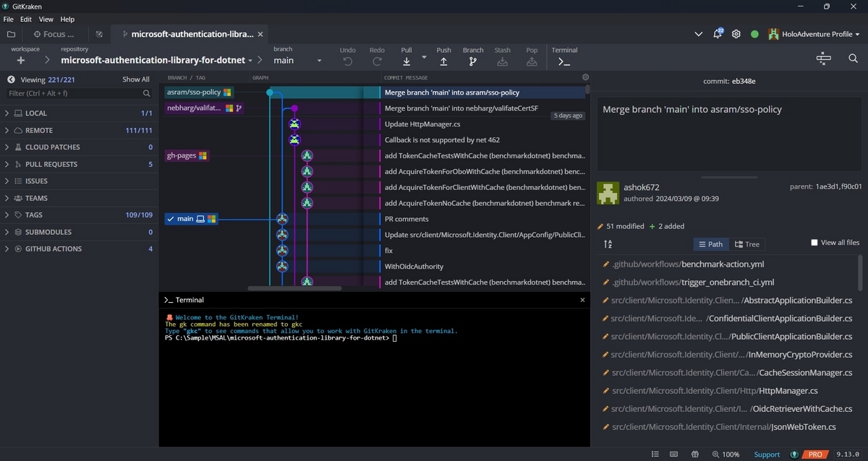Open the folder icon tab

click(x=11, y=34)
